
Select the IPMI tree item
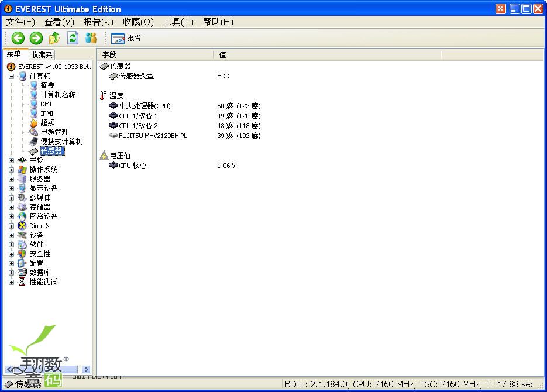pyautogui.click(x=47, y=114)
